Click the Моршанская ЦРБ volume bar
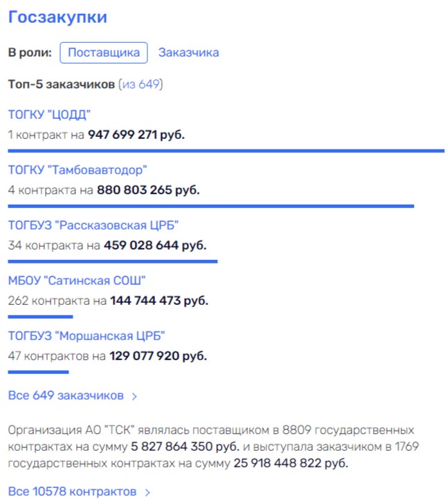Viewport: 447px width, 504px height. 38,372
